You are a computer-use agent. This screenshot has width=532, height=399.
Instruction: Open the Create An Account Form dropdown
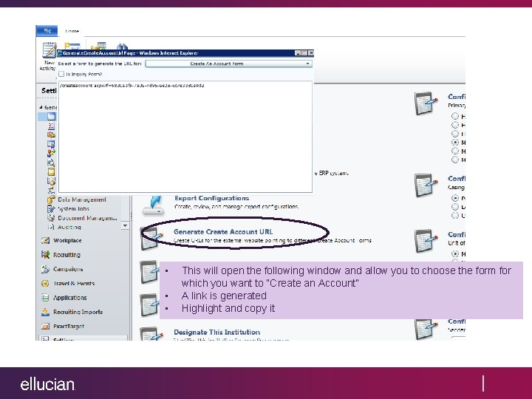tap(228, 64)
